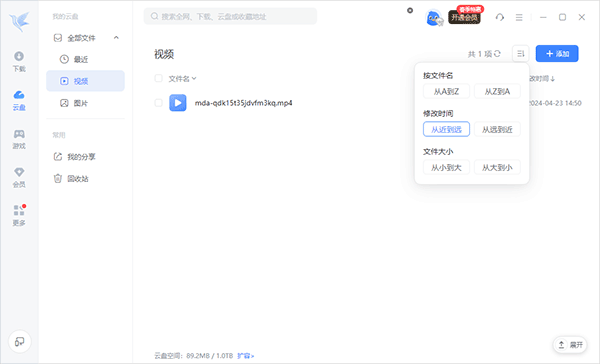
Task: Open the hamburger main menu
Action: coord(519,17)
